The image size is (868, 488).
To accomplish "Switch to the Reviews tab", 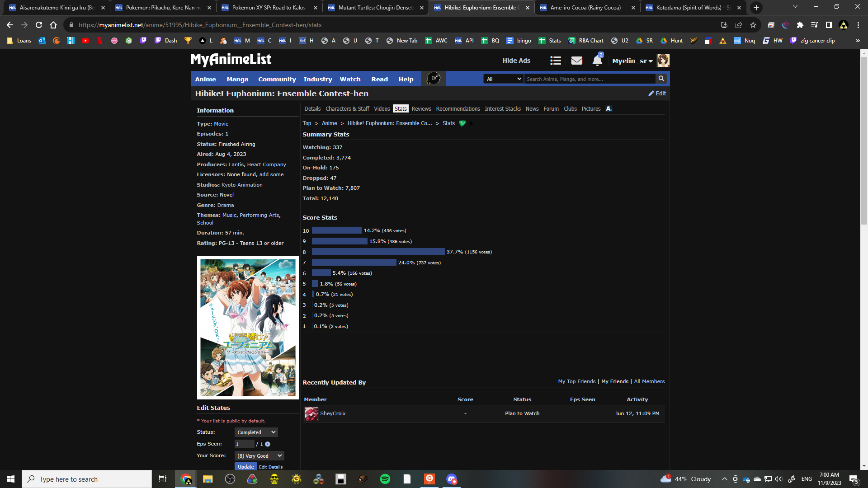I will click(x=421, y=109).
